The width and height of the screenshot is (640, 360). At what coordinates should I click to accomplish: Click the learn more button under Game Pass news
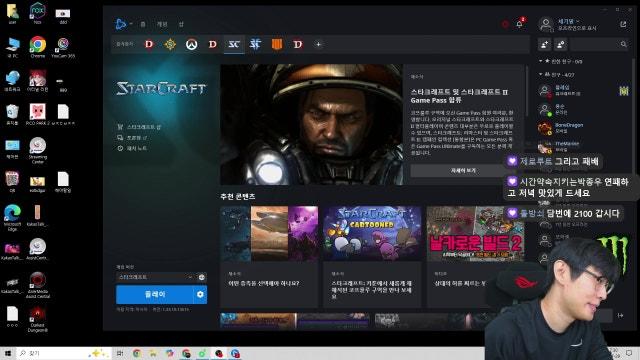[463, 171]
